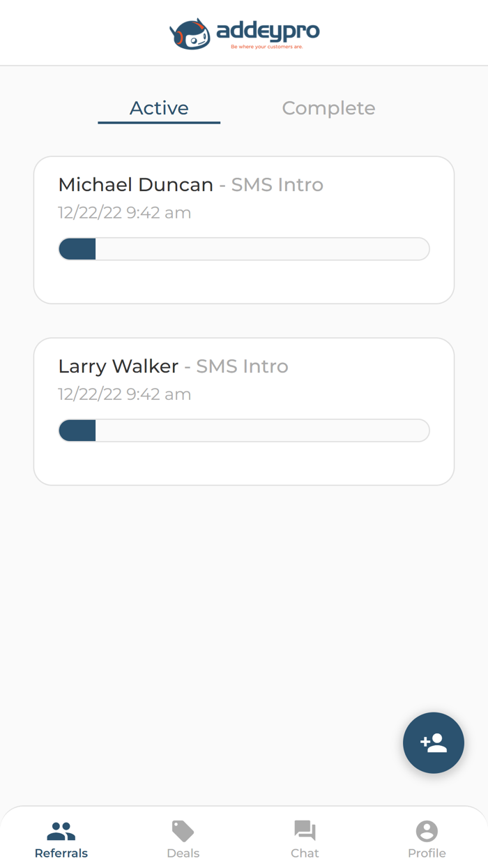The image size is (488, 868).
Task: Open Michael Duncan's referral card
Action: pos(243,230)
